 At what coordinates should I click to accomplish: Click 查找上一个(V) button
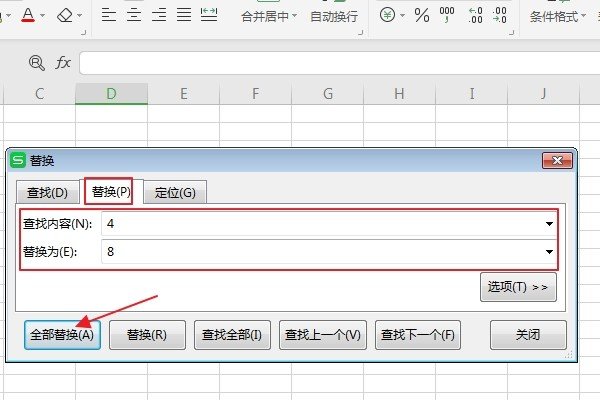323,335
